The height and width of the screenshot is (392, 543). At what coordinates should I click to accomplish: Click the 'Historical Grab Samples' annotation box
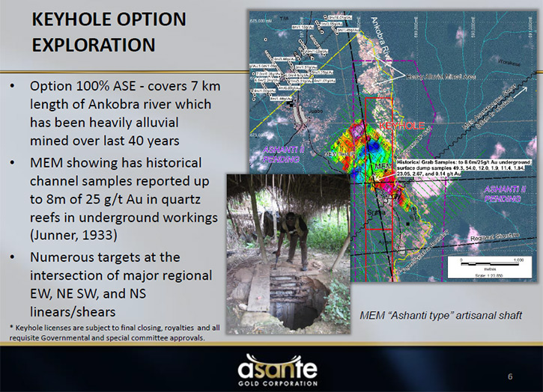click(x=464, y=168)
